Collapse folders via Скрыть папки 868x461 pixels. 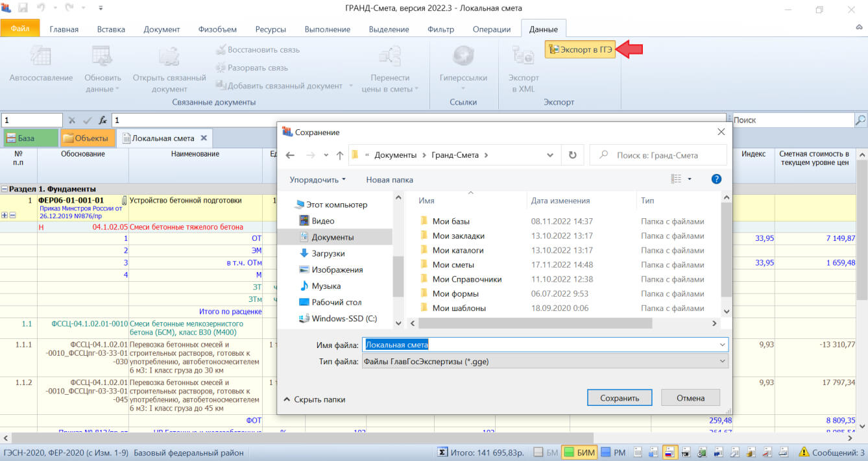pos(315,399)
